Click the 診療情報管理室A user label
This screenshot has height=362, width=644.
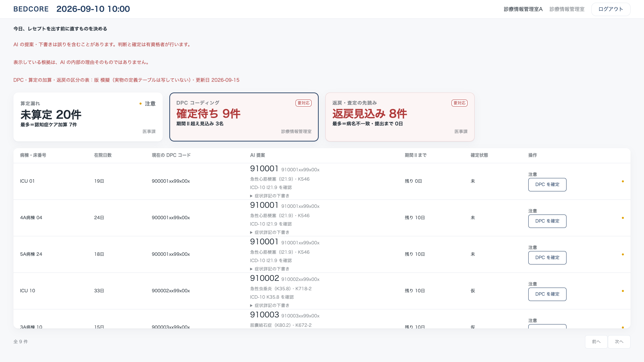tap(523, 9)
